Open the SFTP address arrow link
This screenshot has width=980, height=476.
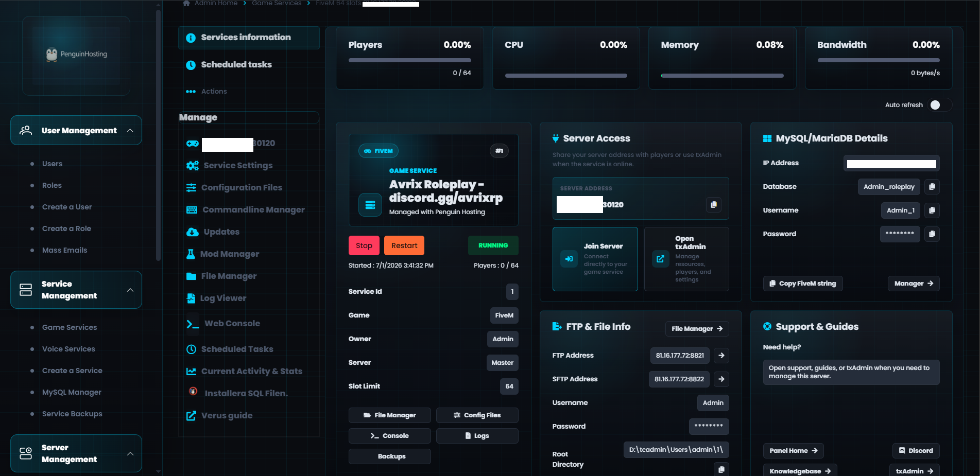click(x=721, y=379)
